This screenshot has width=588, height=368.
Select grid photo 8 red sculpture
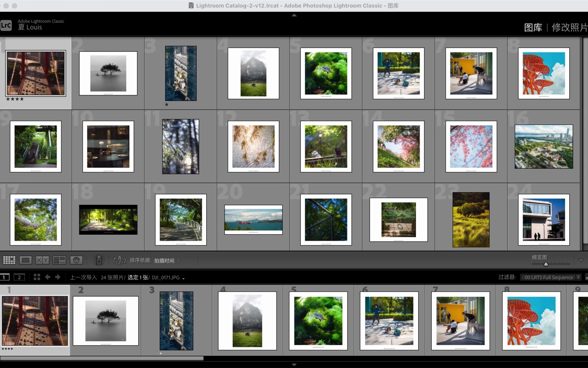[x=544, y=73]
